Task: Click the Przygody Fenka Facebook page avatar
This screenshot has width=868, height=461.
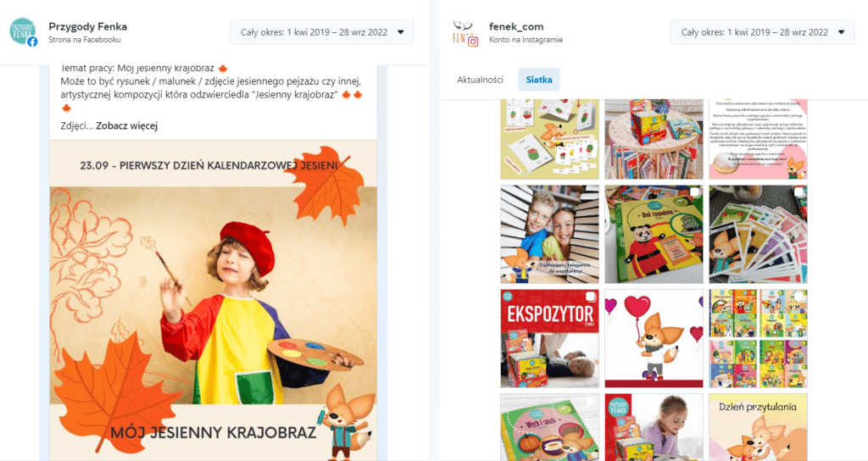Action: coord(23,31)
